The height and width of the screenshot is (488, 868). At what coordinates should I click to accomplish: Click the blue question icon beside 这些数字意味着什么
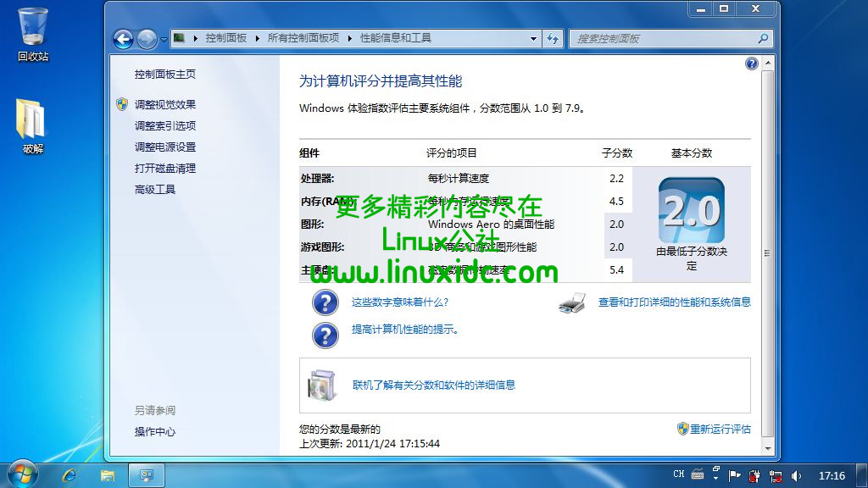(x=325, y=302)
